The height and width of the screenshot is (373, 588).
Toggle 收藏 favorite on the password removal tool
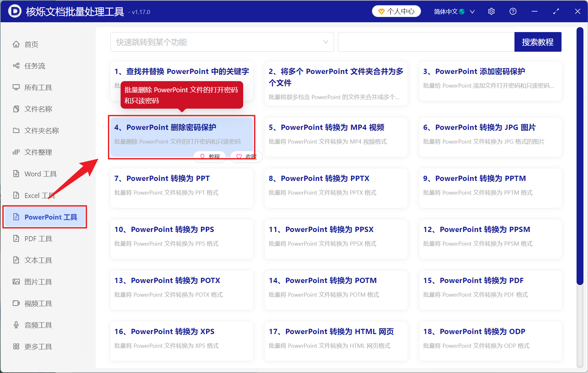(x=246, y=156)
